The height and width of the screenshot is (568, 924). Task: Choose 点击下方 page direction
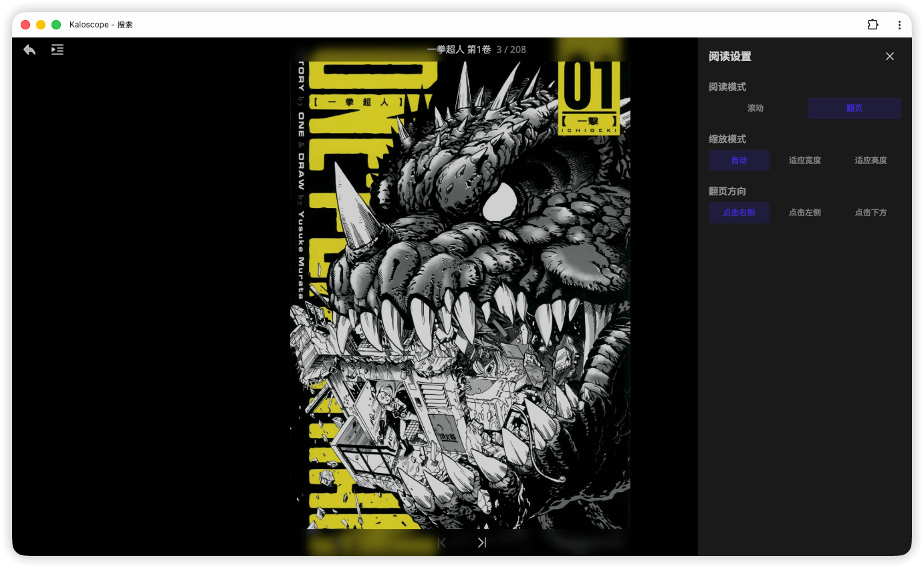(871, 213)
